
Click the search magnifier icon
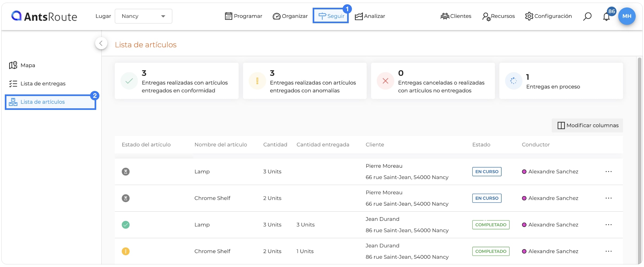coord(587,17)
